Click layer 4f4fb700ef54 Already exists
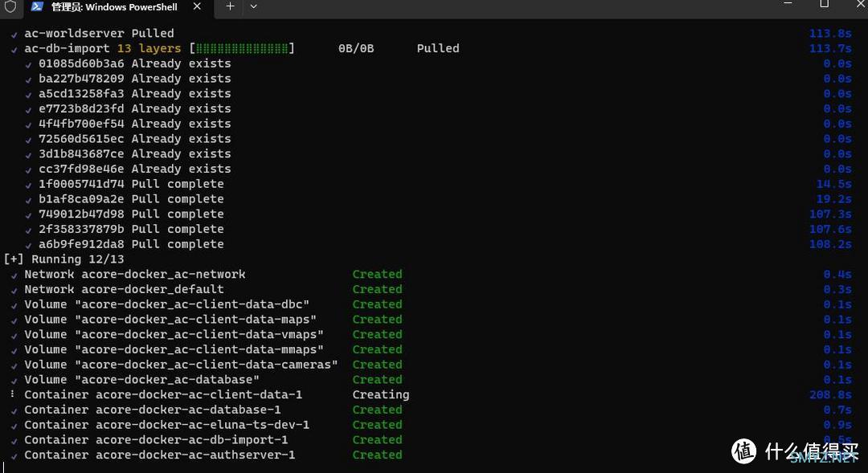 pos(134,124)
